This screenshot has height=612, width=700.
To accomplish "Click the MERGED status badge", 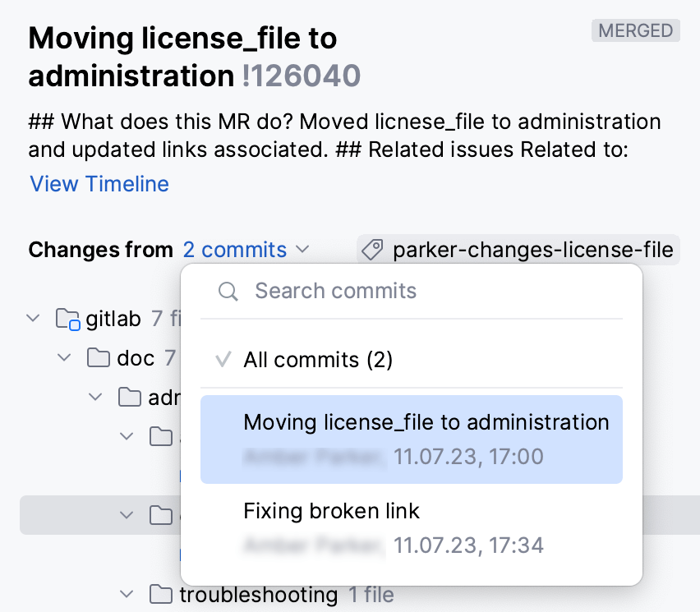I will pos(635,31).
